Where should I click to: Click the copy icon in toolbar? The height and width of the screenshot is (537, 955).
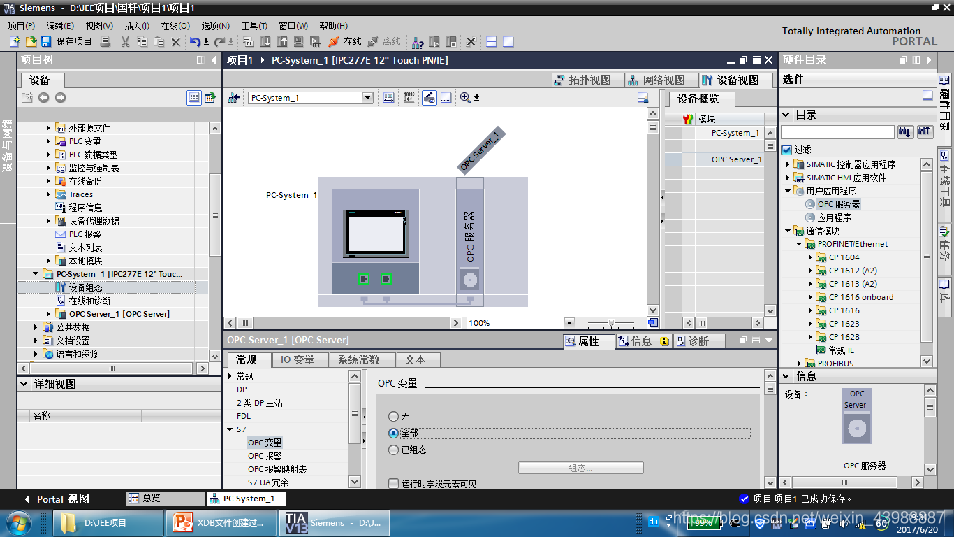click(142, 42)
